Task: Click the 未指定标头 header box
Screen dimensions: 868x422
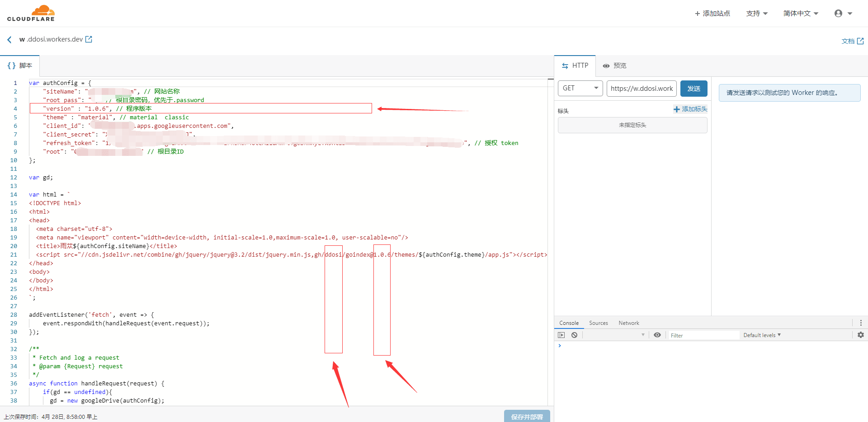Action: click(632, 125)
